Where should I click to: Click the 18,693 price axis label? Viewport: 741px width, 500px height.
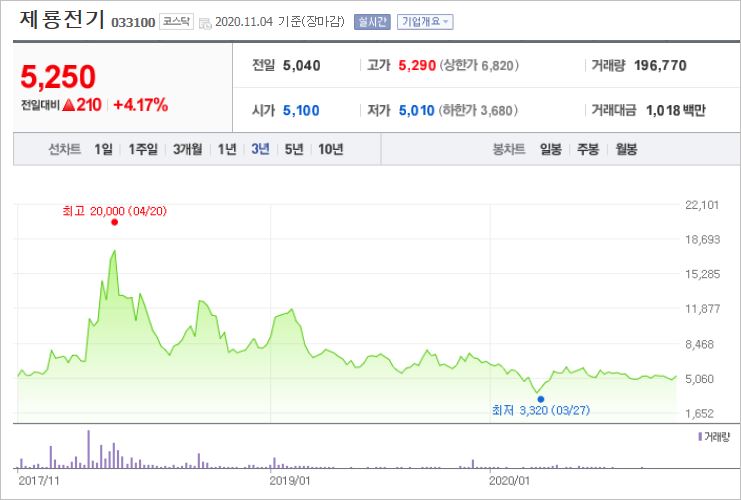point(703,240)
